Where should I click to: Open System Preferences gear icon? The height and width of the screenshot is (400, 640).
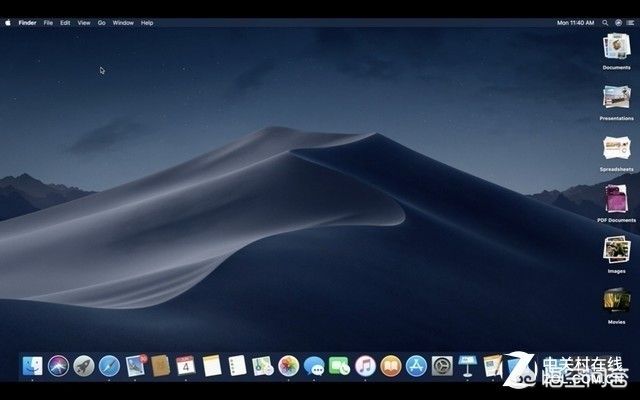click(442, 366)
